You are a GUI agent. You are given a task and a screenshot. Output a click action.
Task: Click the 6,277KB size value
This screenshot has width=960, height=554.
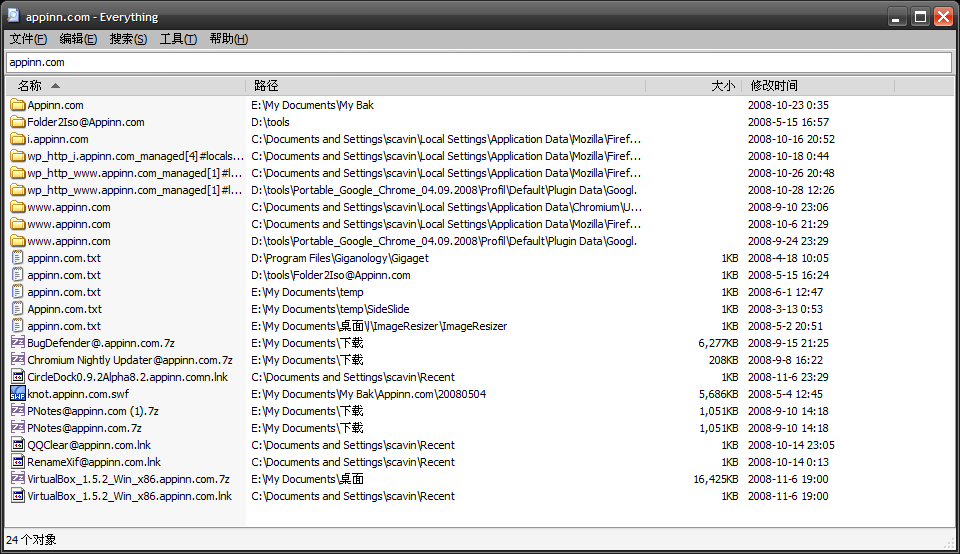click(x=718, y=343)
